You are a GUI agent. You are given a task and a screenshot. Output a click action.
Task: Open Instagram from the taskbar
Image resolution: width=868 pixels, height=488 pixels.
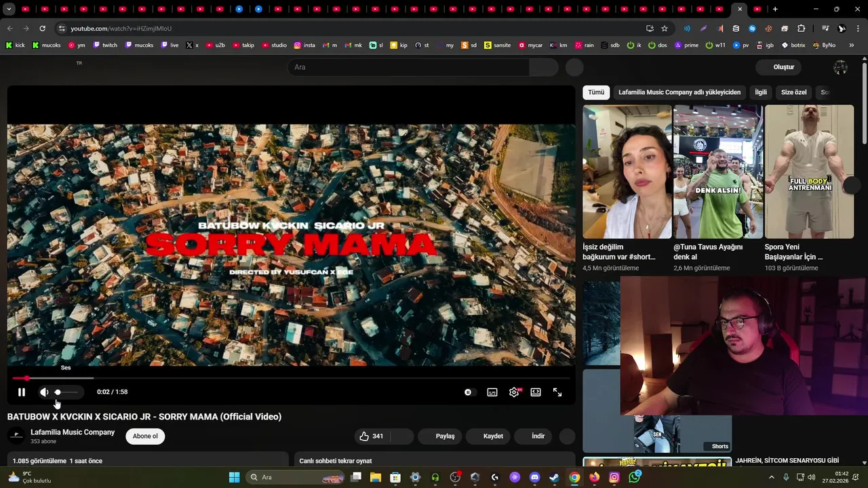pos(614,477)
